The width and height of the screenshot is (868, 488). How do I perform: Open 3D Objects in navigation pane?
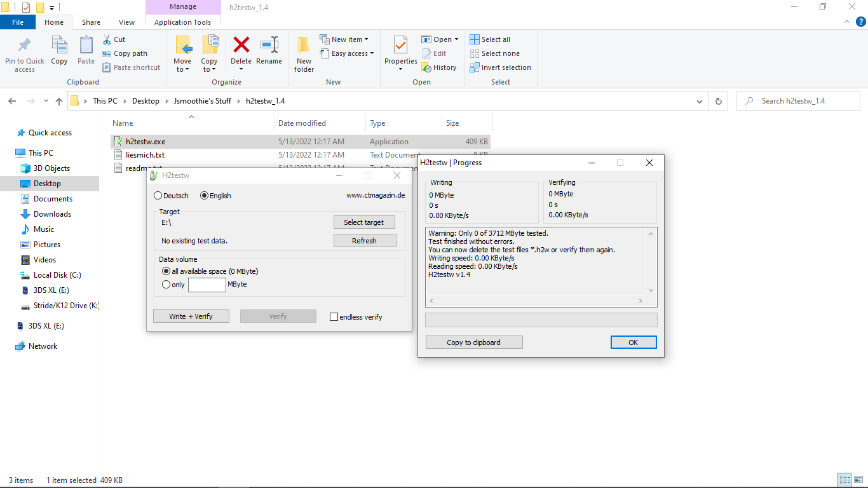coord(51,168)
